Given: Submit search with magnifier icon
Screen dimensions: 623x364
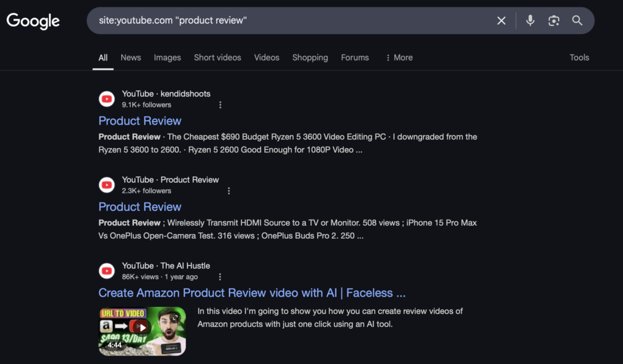Looking at the screenshot, I should [x=577, y=20].
